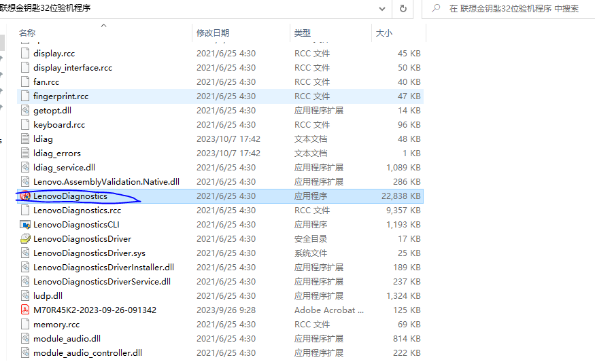Click the 系统文件 type cell
Screen dimensions: 595x364
pos(311,253)
